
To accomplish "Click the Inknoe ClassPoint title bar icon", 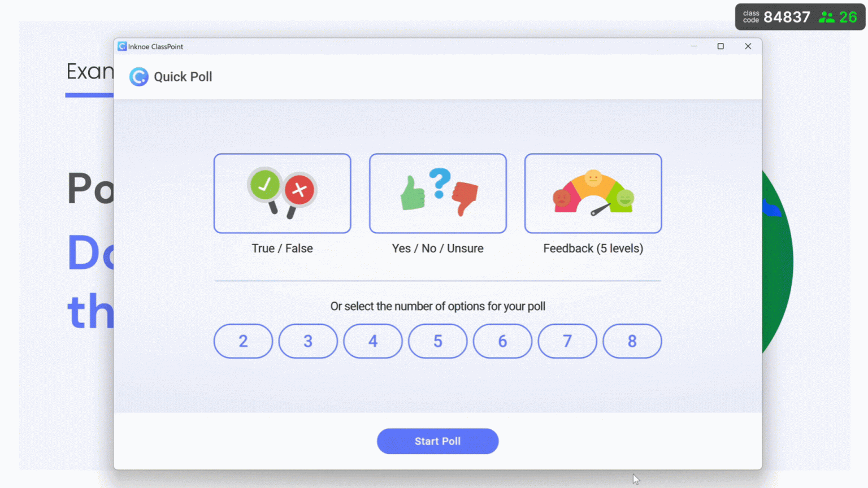I will click(122, 46).
